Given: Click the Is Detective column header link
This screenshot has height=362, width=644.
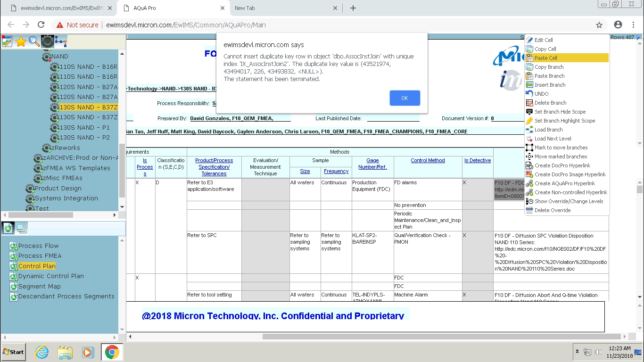Looking at the screenshot, I should point(478,160).
